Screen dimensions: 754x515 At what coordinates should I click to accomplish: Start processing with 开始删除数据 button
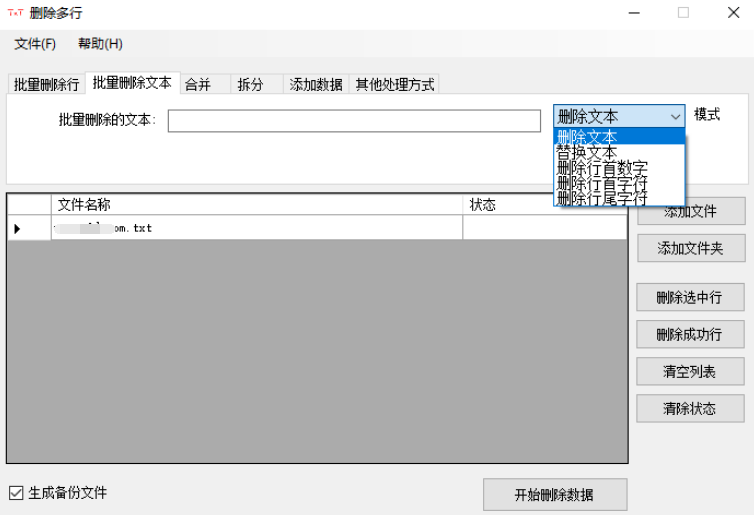click(x=555, y=494)
